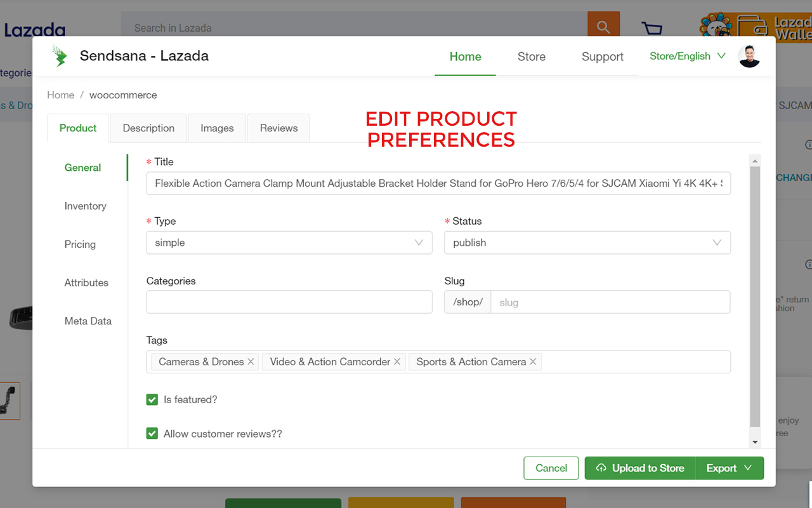
Task: Open the Support menu item
Action: 603,57
